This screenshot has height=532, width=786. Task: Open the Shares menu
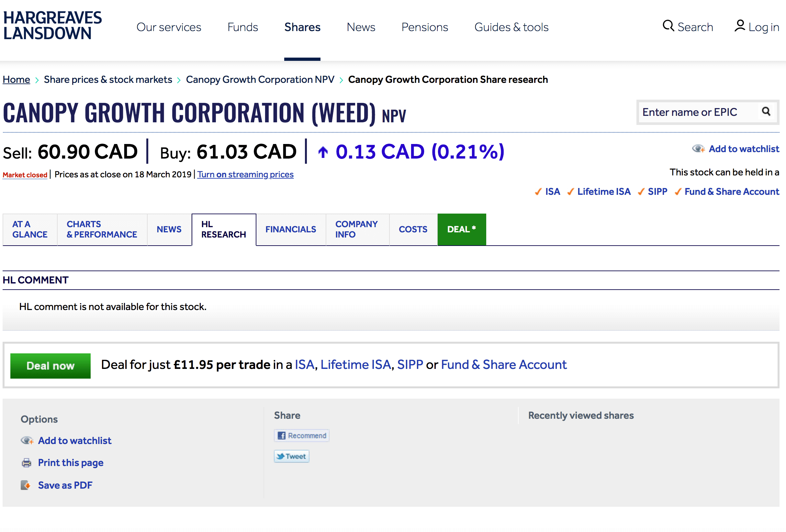pos(302,27)
